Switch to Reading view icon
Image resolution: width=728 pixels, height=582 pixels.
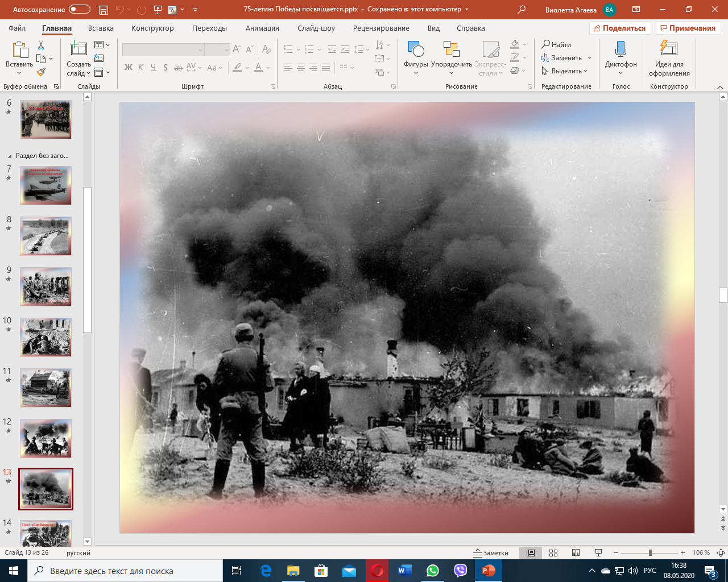click(576, 553)
